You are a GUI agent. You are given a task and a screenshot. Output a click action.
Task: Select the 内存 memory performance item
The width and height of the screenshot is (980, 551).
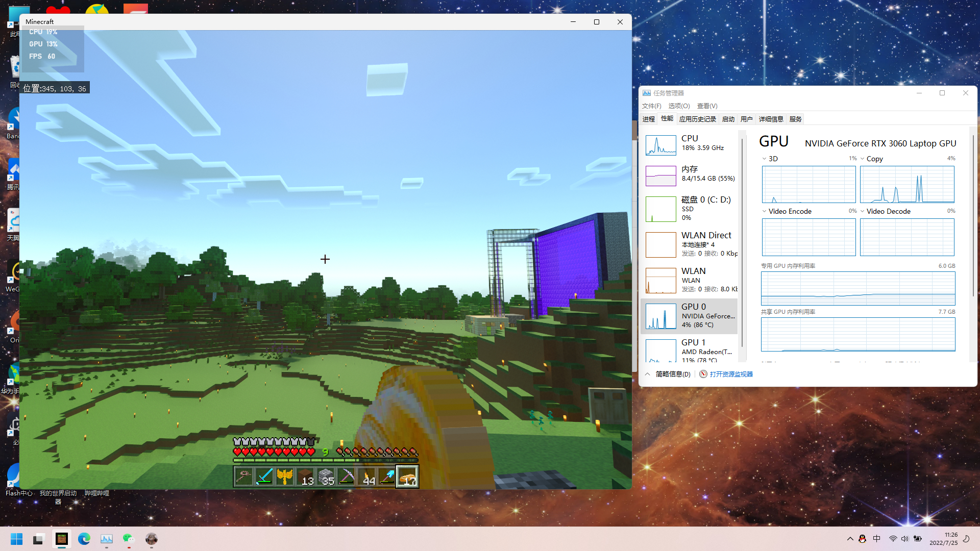coord(689,176)
